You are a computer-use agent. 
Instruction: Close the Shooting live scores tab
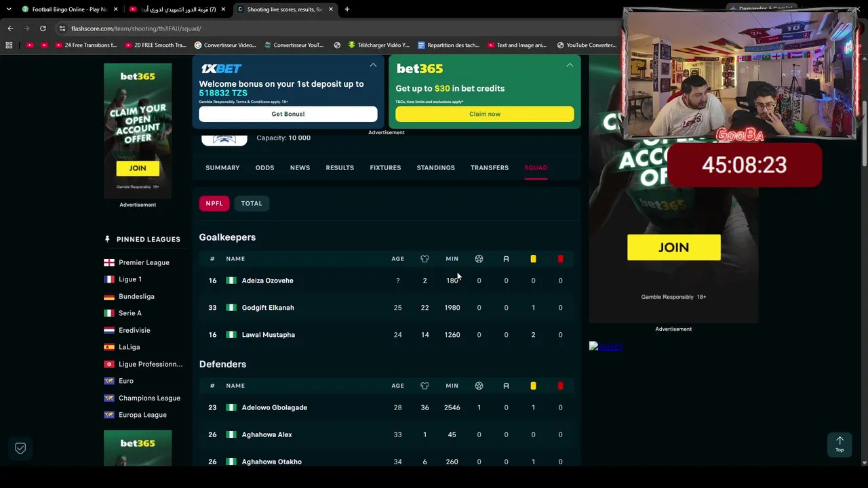coord(330,9)
